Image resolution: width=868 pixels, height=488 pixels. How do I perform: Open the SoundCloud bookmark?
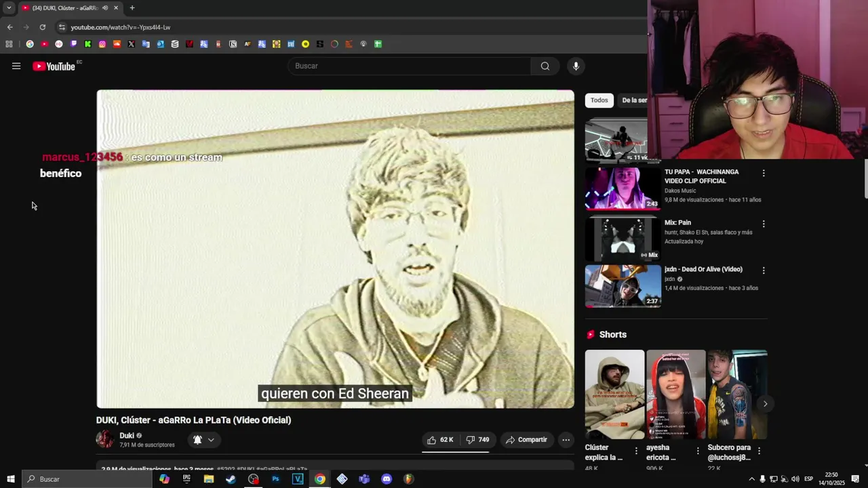(x=117, y=44)
